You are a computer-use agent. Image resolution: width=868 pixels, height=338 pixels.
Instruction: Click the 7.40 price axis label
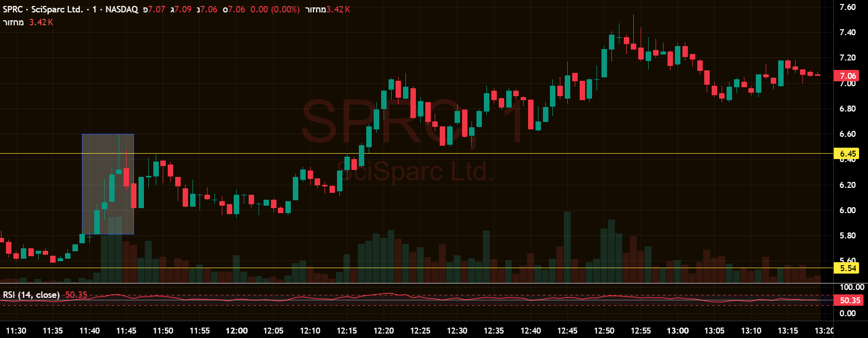[x=848, y=32]
